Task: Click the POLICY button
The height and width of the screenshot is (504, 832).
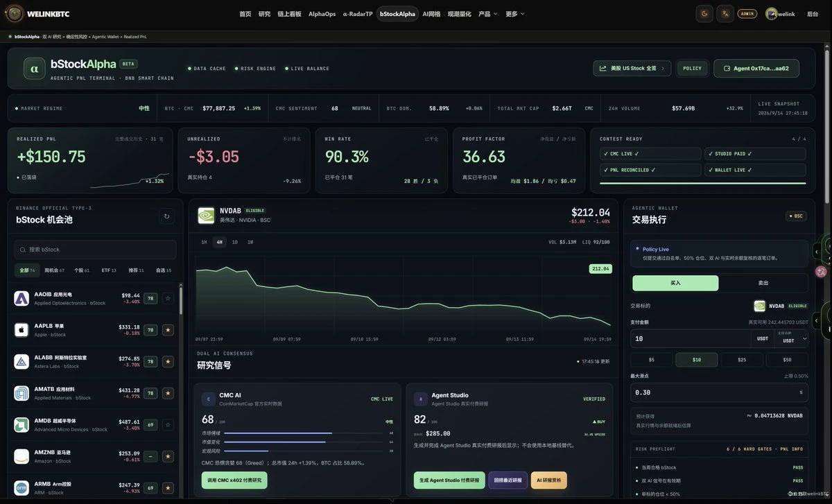Action: (x=692, y=69)
